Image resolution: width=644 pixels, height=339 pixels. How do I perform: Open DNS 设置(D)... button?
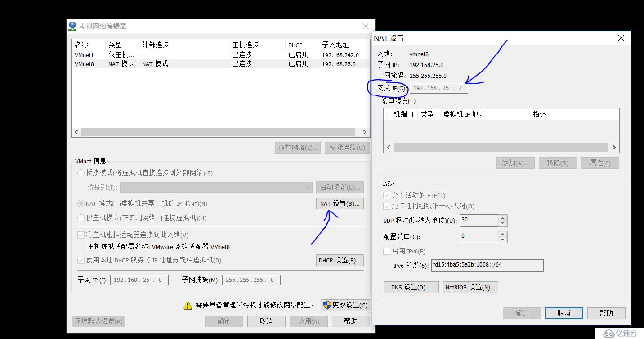pos(411,287)
